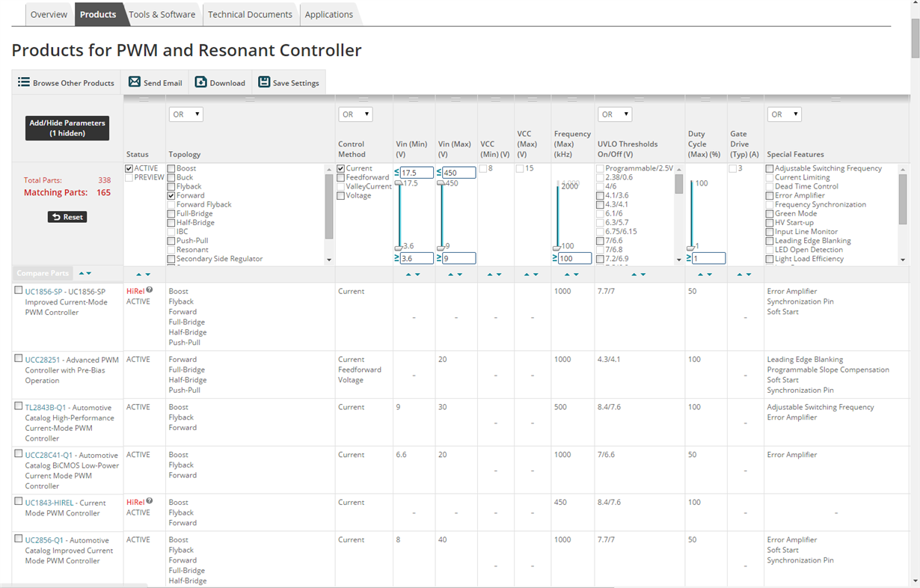This screenshot has height=588, width=920.
Task: Check the Gate Drive 3 checkbox
Action: tap(733, 168)
